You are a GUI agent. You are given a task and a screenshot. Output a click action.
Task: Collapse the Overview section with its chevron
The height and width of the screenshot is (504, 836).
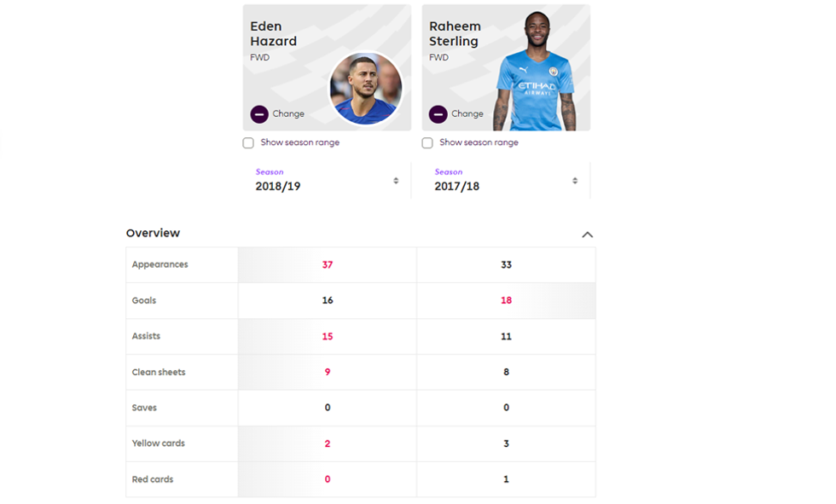coord(587,235)
